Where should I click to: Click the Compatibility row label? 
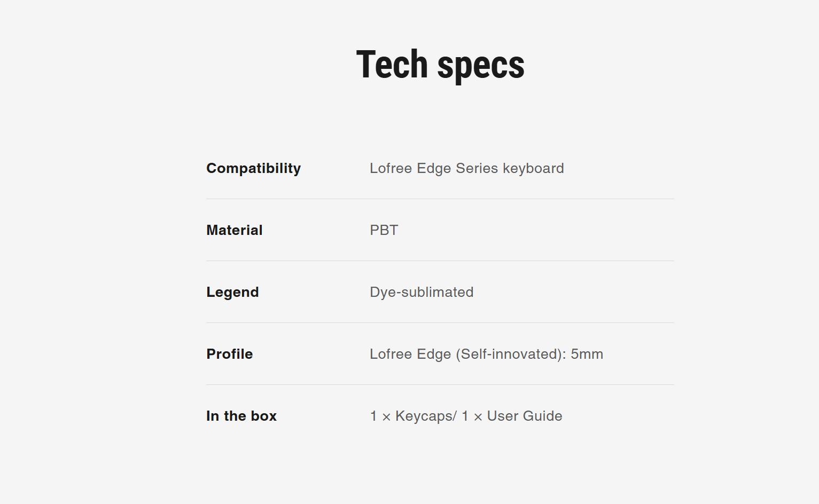(x=253, y=168)
